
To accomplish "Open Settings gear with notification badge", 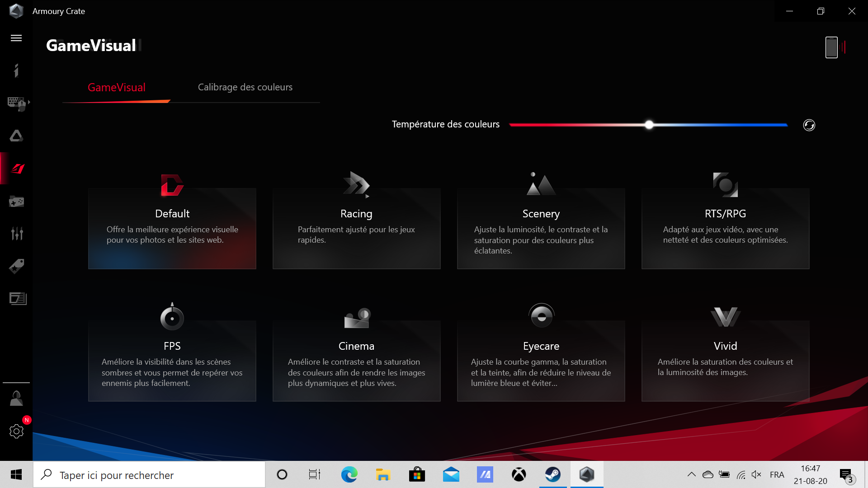I will pos(17,431).
